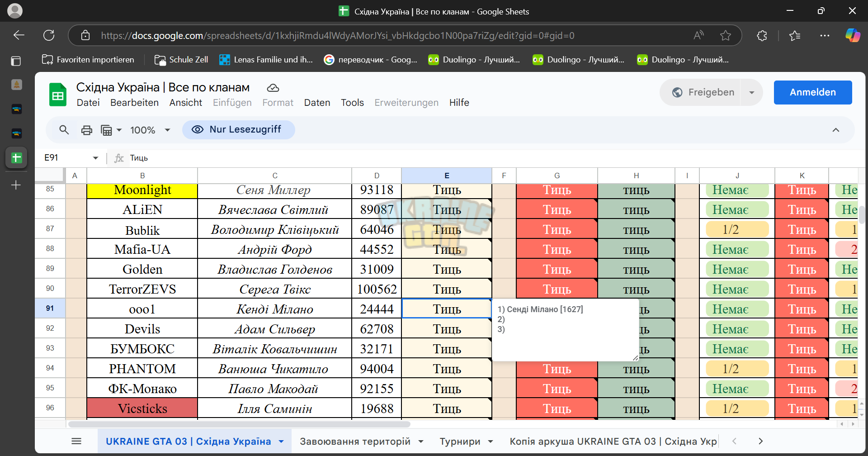The width and height of the screenshot is (868, 456).
Task: Open search magnifier in toolbar
Action: [64, 130]
